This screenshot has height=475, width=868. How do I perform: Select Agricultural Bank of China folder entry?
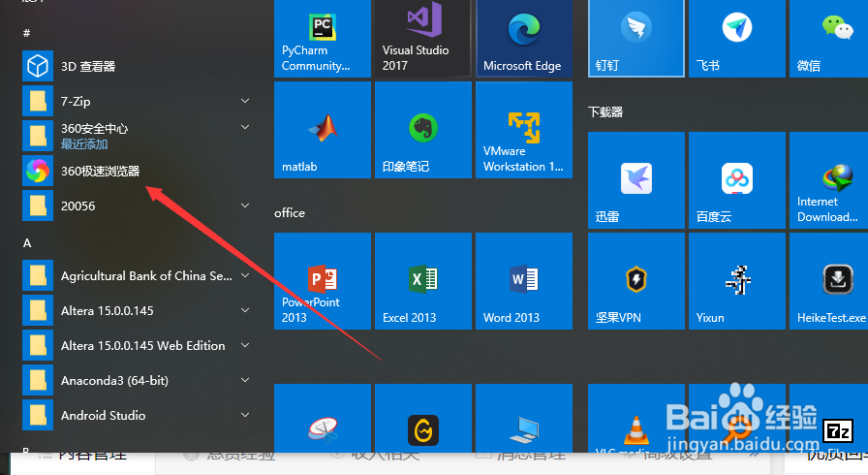click(139, 275)
